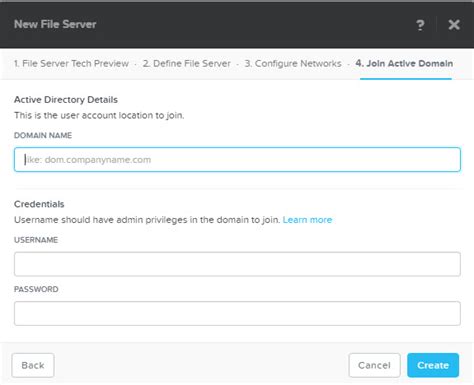Click the Create button
The image size is (474, 385).
click(433, 365)
